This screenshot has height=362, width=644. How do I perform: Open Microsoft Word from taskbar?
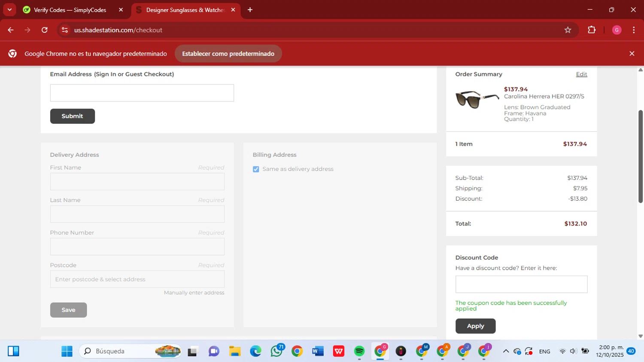318,351
